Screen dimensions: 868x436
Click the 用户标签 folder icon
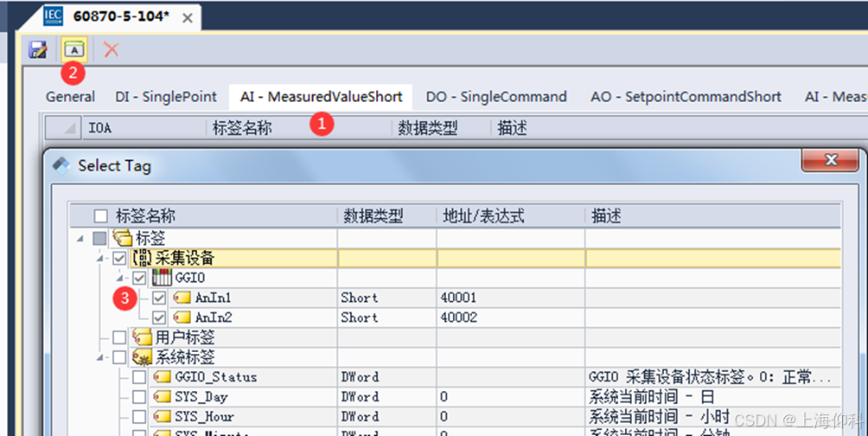[142, 337]
